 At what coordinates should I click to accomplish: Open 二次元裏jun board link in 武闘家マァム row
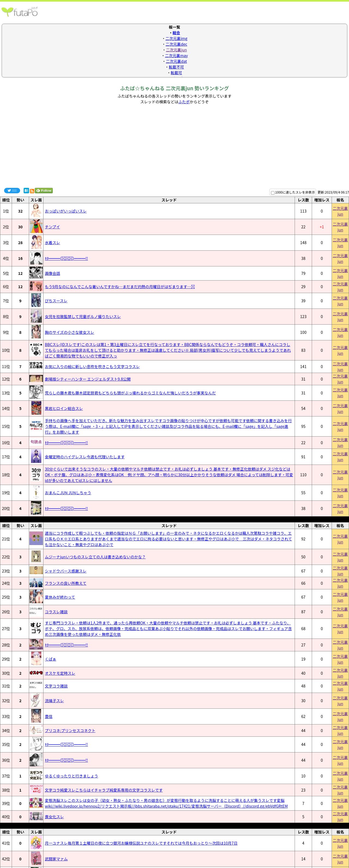click(x=340, y=859)
